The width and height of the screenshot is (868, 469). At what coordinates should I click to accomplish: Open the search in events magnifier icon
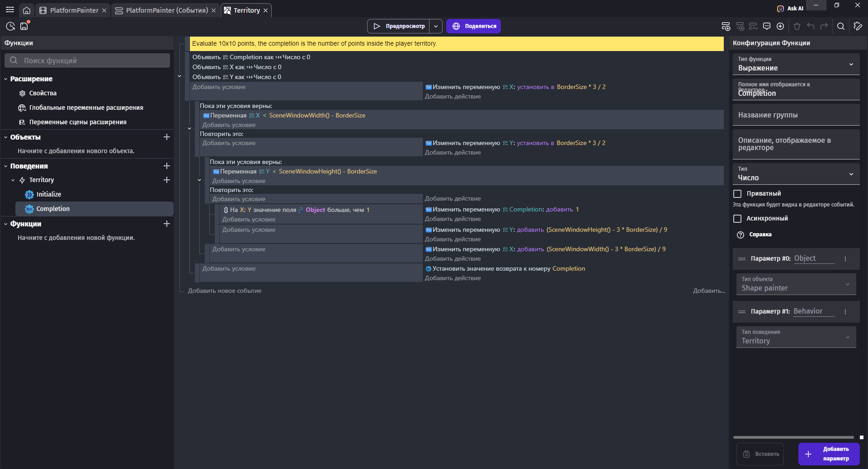point(841,26)
